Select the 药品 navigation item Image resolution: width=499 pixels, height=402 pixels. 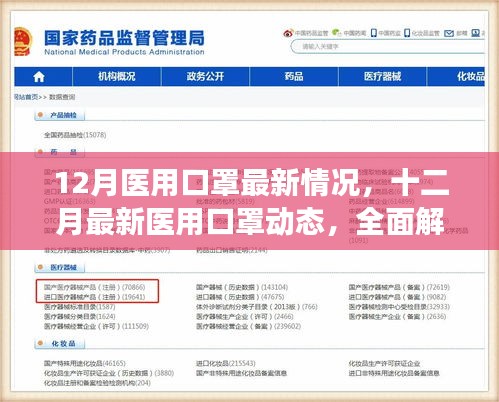pyautogui.click(x=294, y=77)
